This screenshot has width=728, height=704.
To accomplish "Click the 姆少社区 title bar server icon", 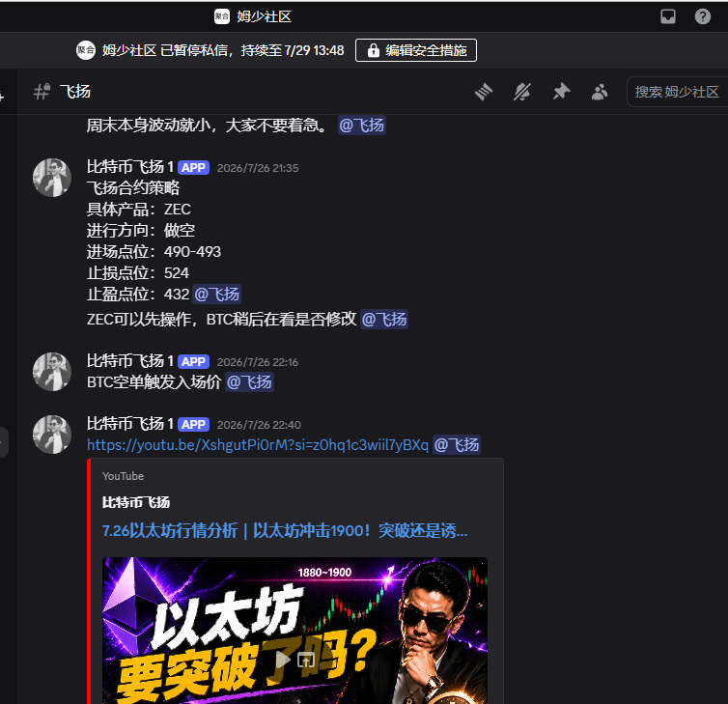I will coord(222,16).
